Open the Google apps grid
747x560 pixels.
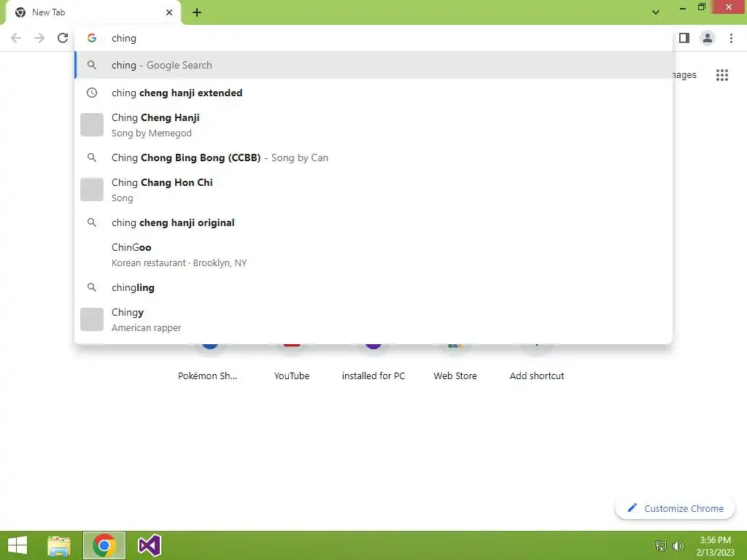click(x=722, y=75)
